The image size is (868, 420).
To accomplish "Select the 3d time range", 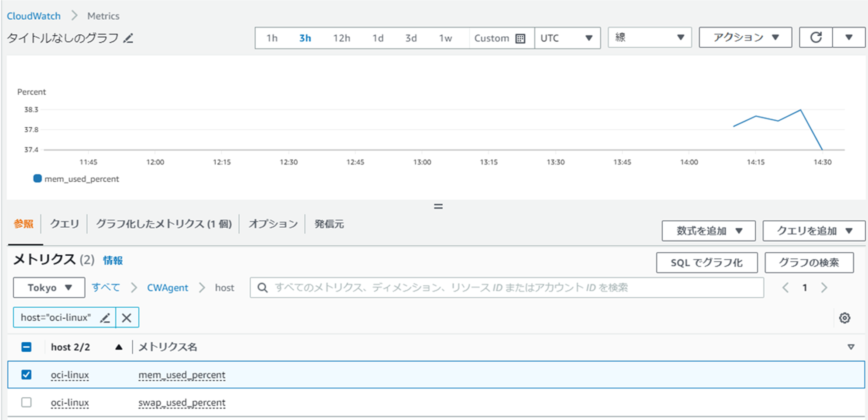I will (411, 38).
